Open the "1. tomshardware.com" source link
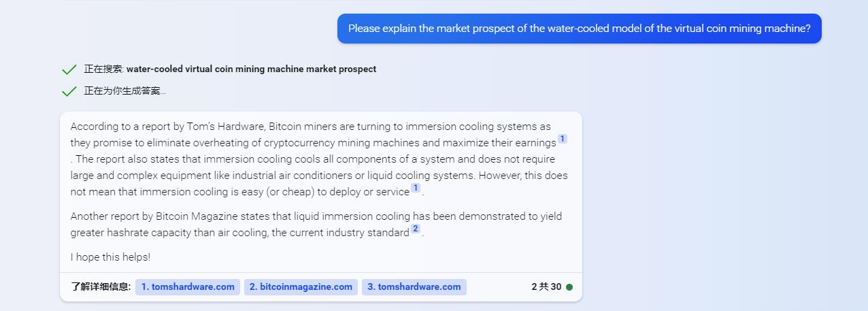Viewport: 868px width, 311px height. (188, 287)
